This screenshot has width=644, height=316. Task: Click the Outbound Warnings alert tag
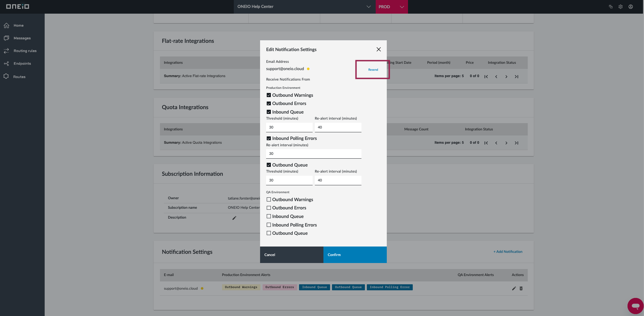click(x=241, y=287)
